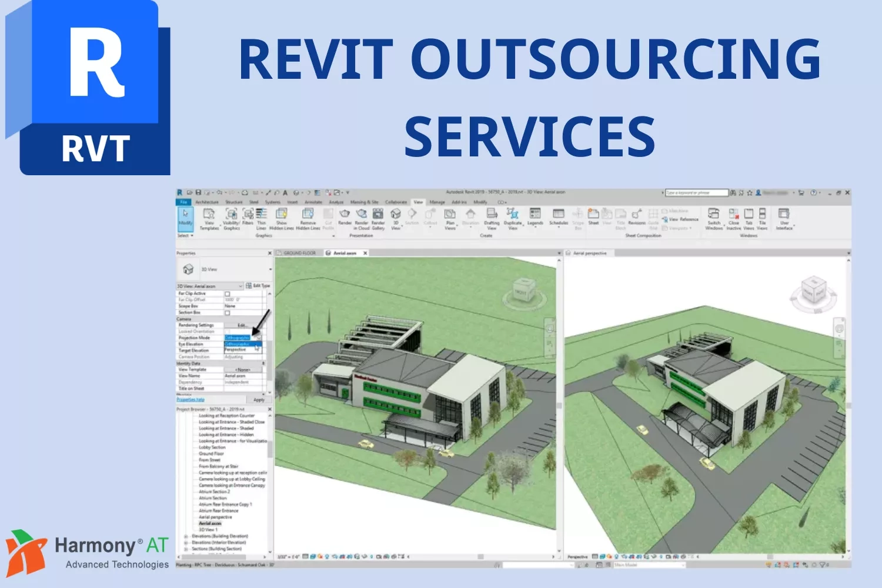Click Show Hidden Lines tool
The image size is (882, 588).
282,219
